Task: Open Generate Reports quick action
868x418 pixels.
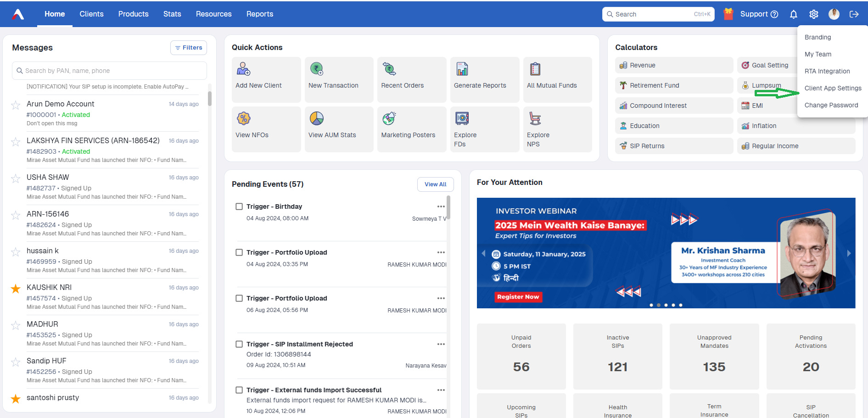Action: pos(485,79)
